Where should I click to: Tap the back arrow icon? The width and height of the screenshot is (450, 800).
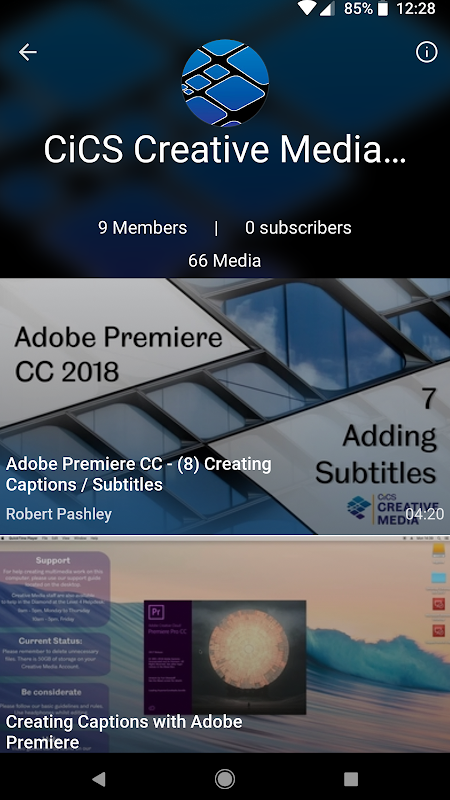(x=28, y=52)
